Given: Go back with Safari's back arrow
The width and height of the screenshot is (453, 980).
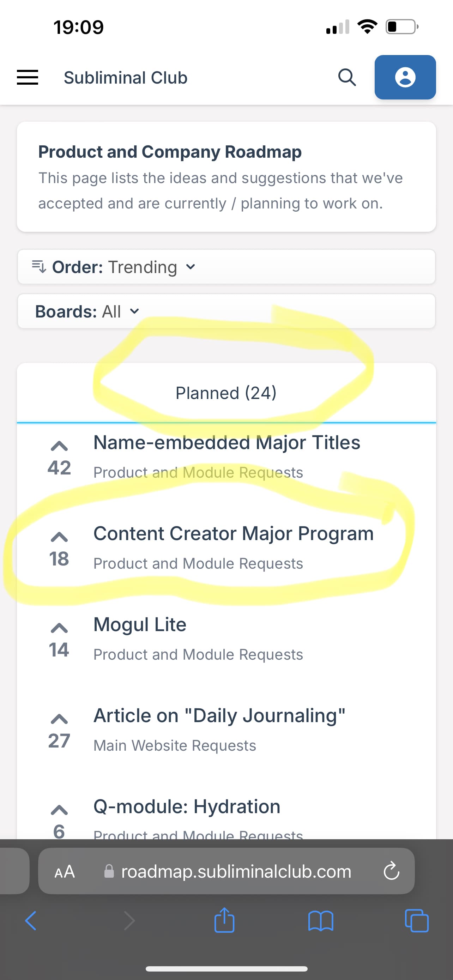Looking at the screenshot, I should click(x=31, y=921).
